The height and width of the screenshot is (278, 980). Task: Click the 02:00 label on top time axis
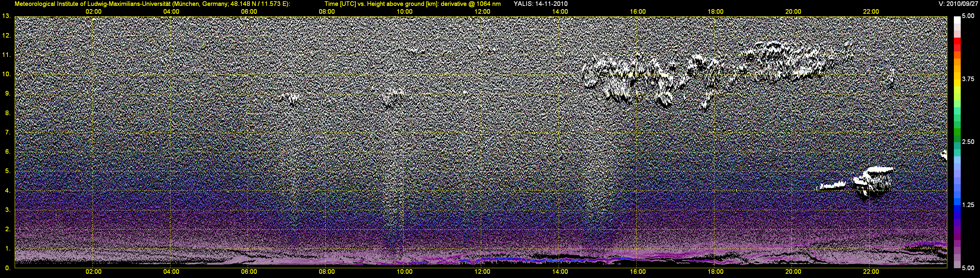point(93,12)
